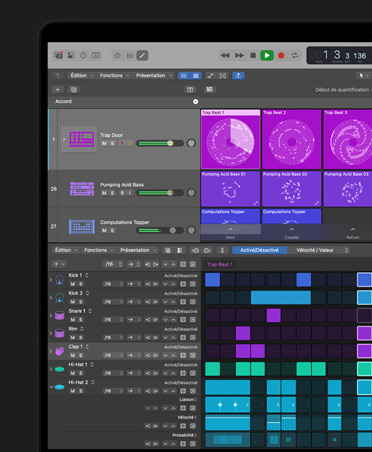
Task: Open the add row plus dropdown
Action: pos(59,264)
